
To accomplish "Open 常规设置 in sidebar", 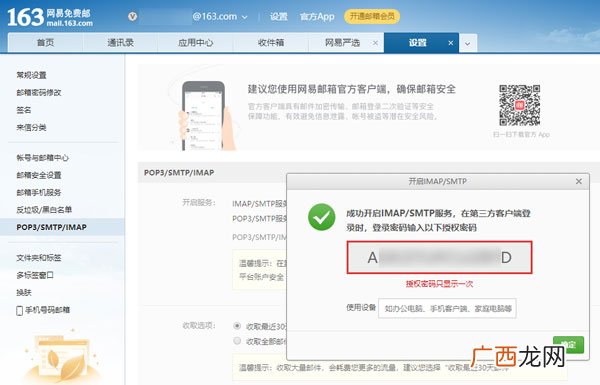I will (x=31, y=75).
